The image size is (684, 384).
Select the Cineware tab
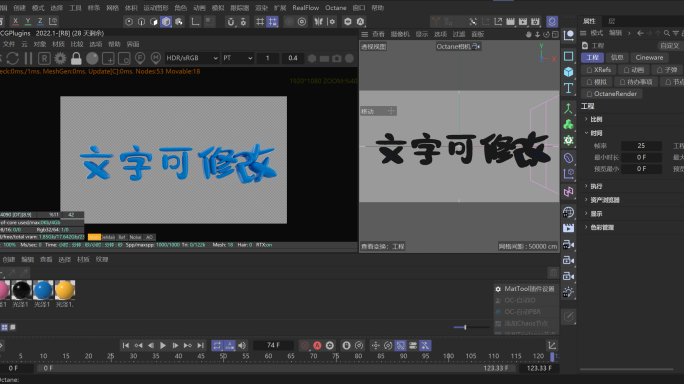[x=649, y=58]
